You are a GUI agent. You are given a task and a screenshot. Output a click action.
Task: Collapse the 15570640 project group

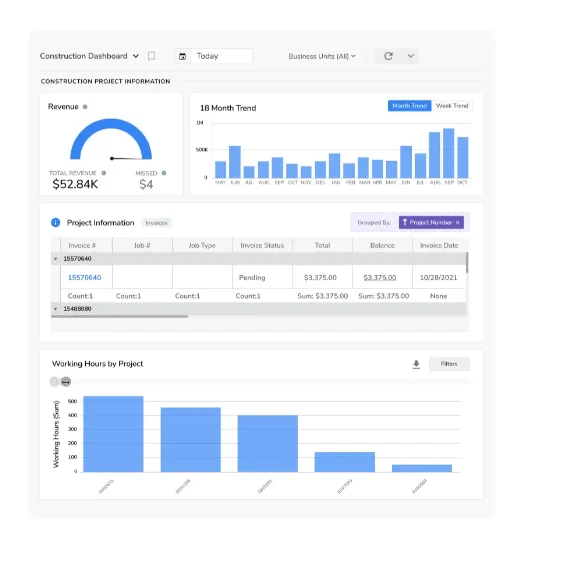(x=56, y=259)
